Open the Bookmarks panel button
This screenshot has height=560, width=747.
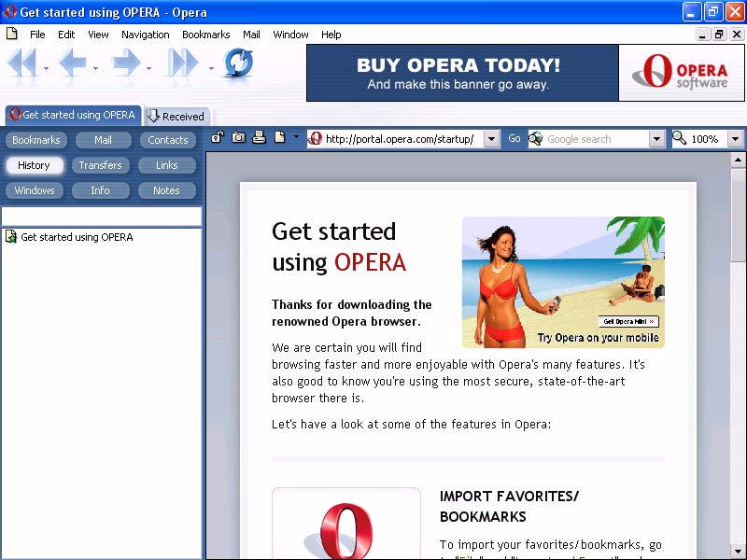(36, 140)
